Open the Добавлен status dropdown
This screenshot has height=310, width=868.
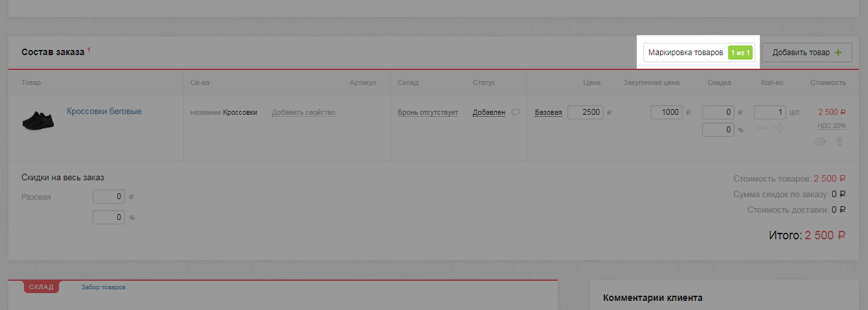(x=488, y=113)
